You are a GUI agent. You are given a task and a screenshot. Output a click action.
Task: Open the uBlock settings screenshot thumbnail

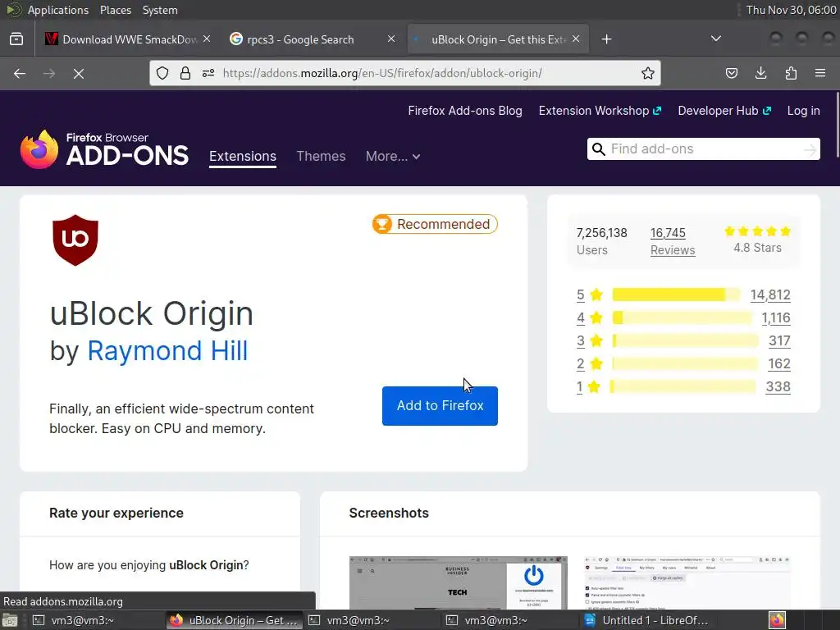(687, 583)
